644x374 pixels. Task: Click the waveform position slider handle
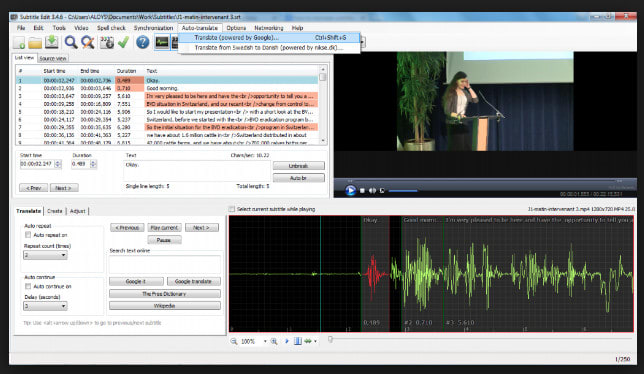pos(330,340)
